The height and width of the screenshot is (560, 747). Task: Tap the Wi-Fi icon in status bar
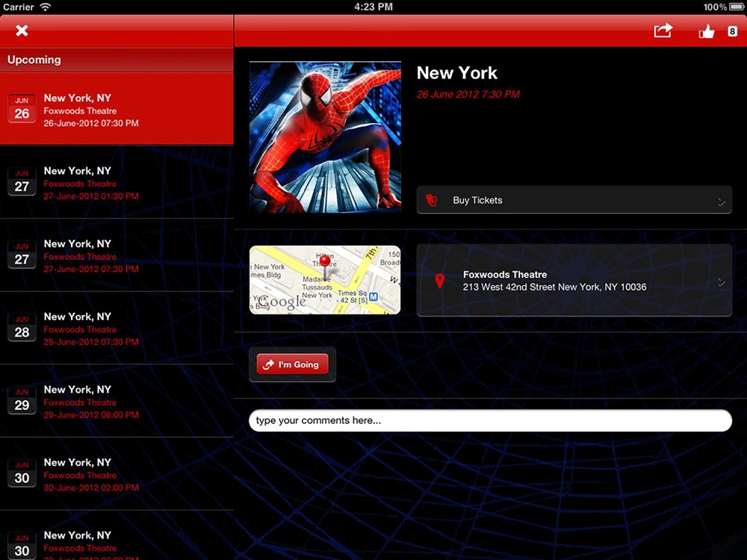pyautogui.click(x=46, y=7)
